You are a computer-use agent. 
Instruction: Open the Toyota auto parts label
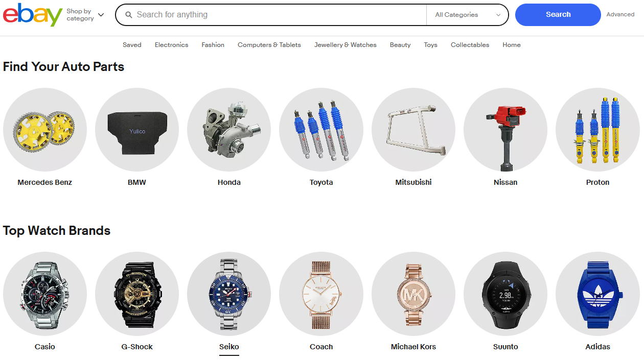pos(321,182)
